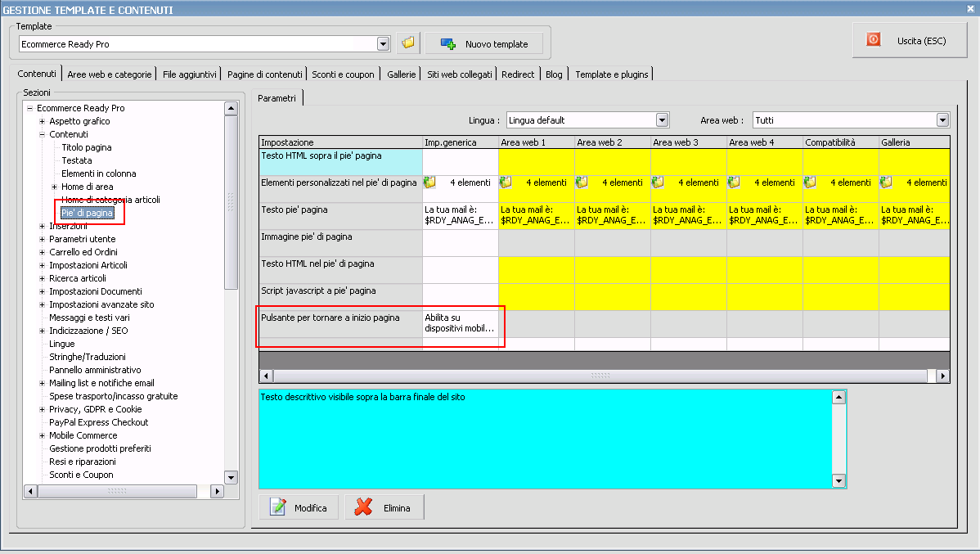Select PayPal Express Checkout item
This screenshot has height=554, width=980.
tap(99, 423)
